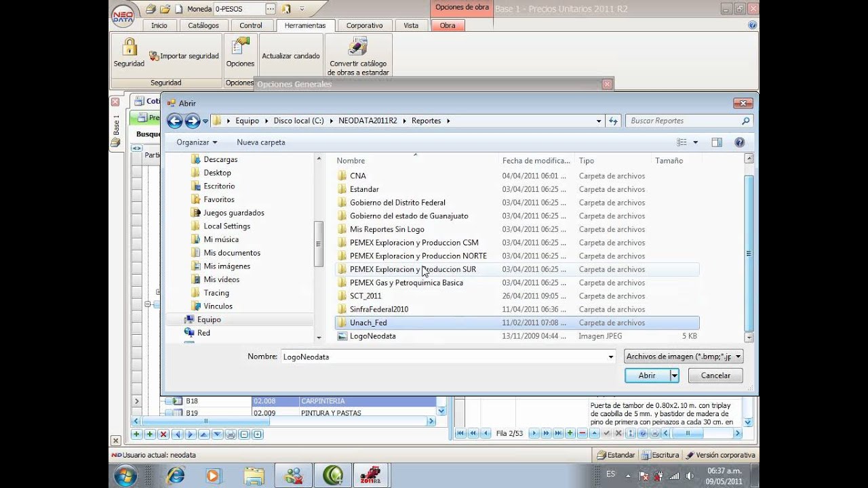
Task: Open the Organizar menu
Action: (197, 142)
